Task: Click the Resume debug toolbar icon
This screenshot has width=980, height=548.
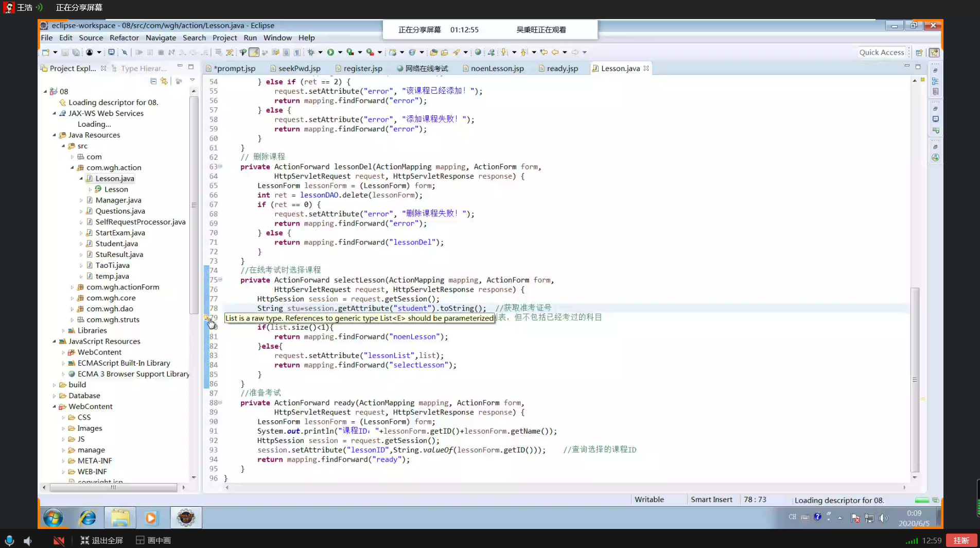Action: pyautogui.click(x=139, y=52)
